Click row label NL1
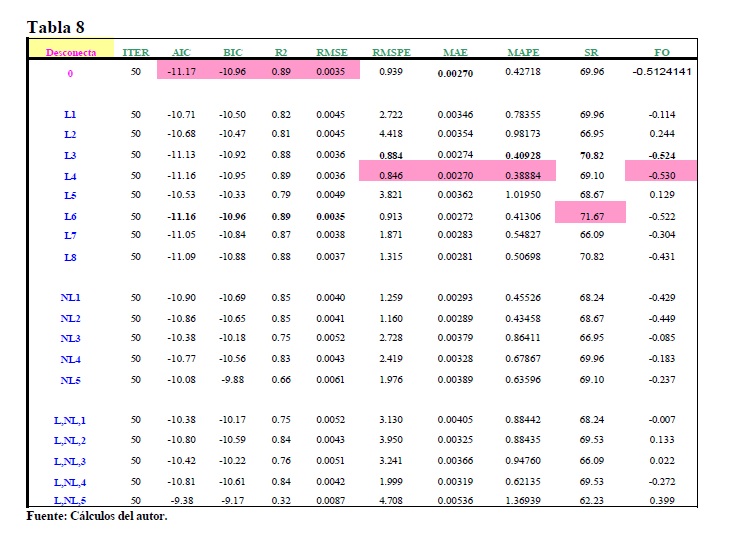This screenshot has height=534, width=730. [70, 298]
